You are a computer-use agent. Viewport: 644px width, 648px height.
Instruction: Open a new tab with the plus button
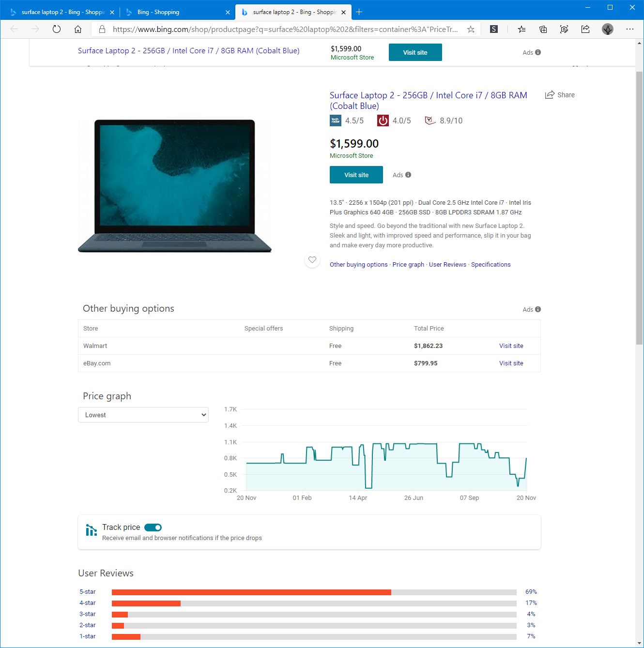359,12
